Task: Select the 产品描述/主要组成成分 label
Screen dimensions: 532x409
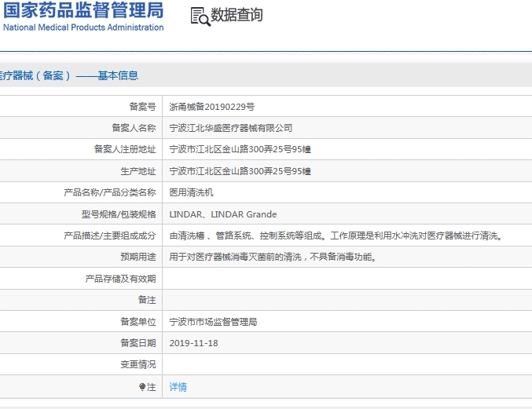Action: coord(110,236)
